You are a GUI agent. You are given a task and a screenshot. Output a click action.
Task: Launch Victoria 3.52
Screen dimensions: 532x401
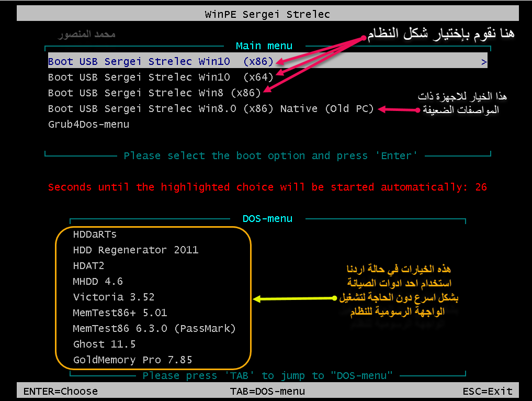pyautogui.click(x=114, y=297)
